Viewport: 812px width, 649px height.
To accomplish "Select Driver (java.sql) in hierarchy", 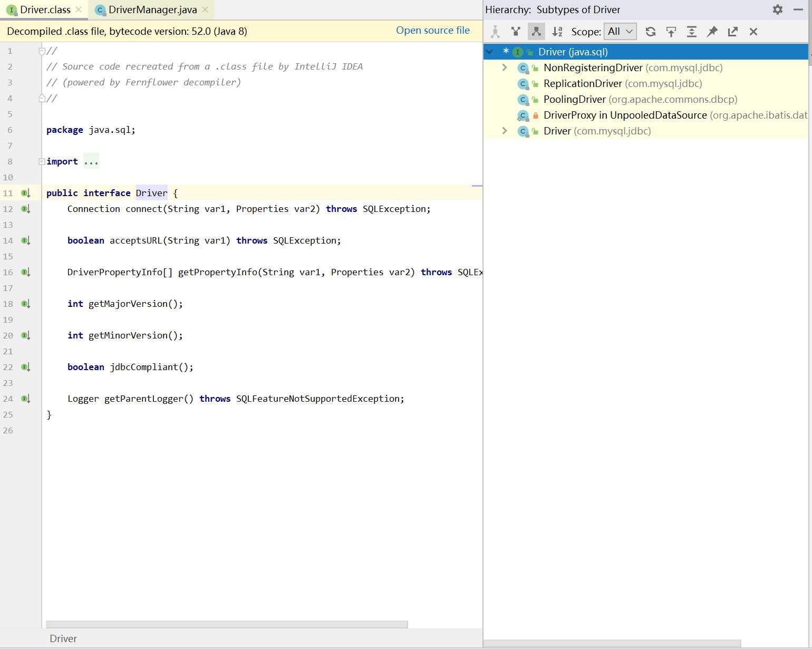I will tap(646, 52).
